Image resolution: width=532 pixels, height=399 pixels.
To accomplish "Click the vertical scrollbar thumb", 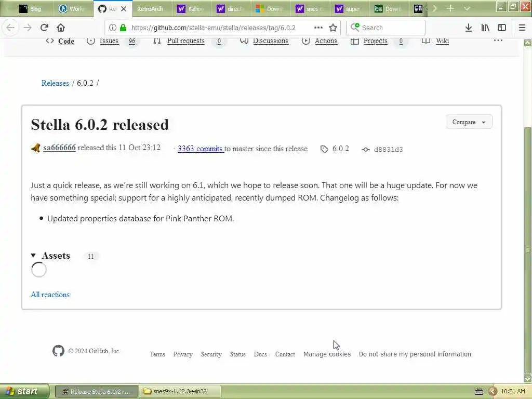I will click(x=528, y=249).
